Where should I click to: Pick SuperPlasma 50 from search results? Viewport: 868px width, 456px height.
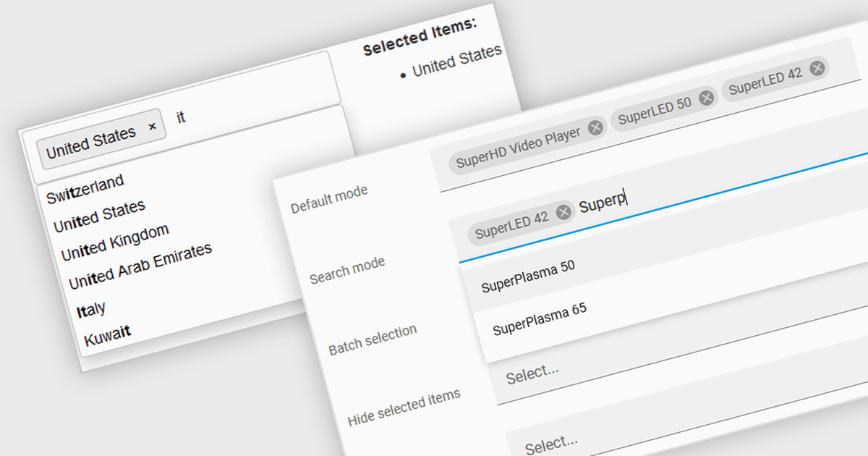(528, 275)
